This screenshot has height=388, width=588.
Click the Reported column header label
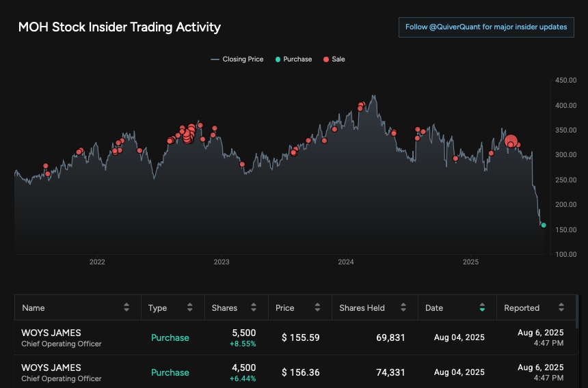pos(522,308)
